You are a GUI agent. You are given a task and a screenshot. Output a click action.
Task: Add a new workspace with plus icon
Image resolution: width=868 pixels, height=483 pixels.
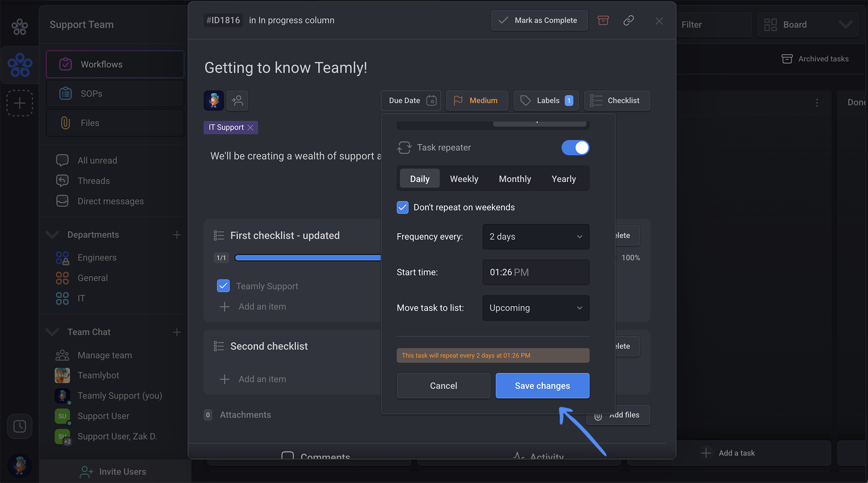[x=20, y=103]
